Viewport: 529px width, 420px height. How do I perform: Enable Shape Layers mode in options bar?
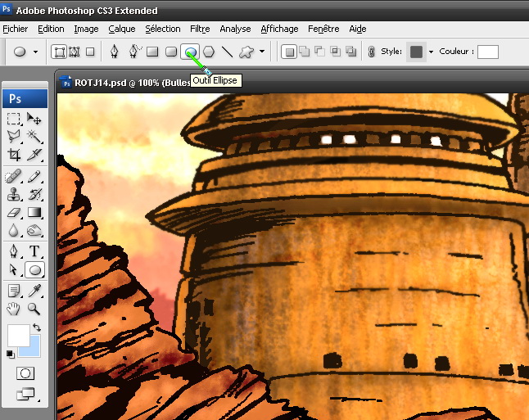pos(59,52)
